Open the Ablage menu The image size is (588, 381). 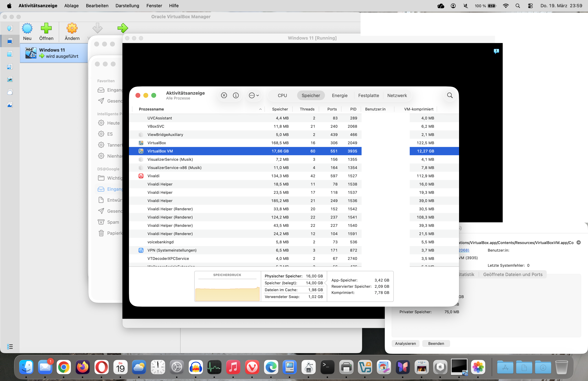point(71,6)
